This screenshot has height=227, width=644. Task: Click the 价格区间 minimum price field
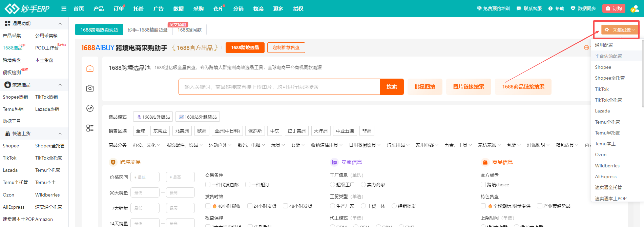[145, 177]
